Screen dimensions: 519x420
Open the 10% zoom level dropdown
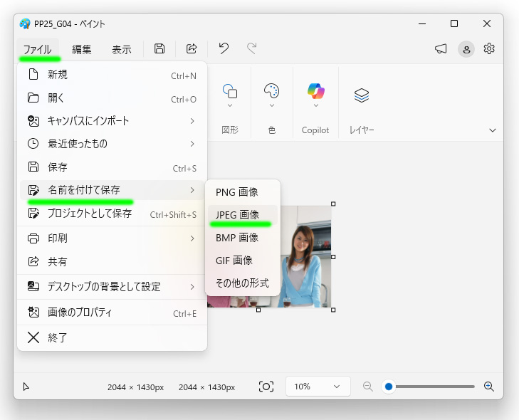click(318, 387)
